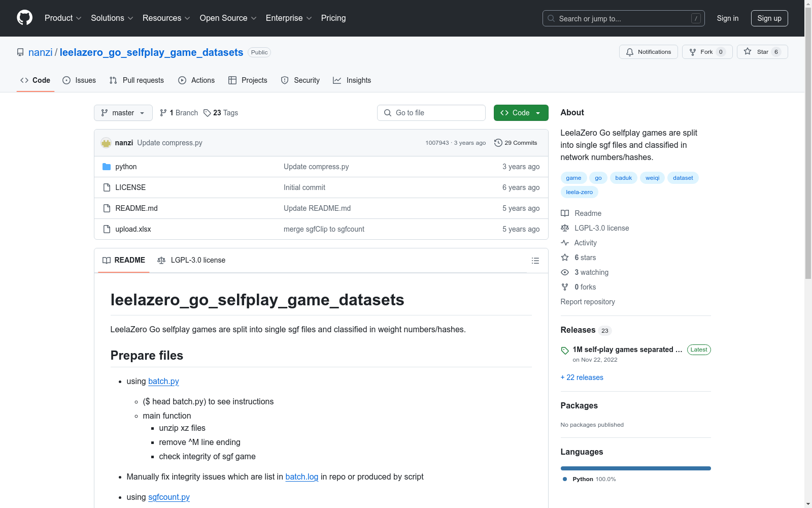Click nanzi's avatar in the commit row
812x508 pixels.
click(x=106, y=143)
